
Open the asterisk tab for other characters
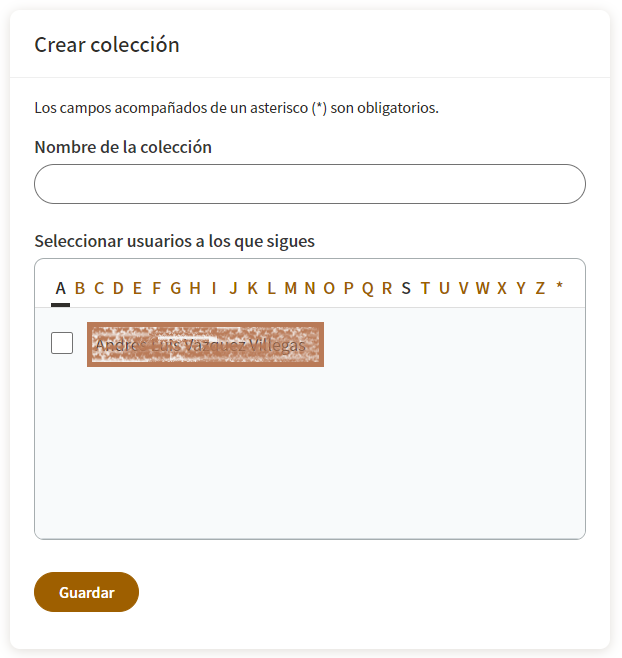tap(559, 288)
